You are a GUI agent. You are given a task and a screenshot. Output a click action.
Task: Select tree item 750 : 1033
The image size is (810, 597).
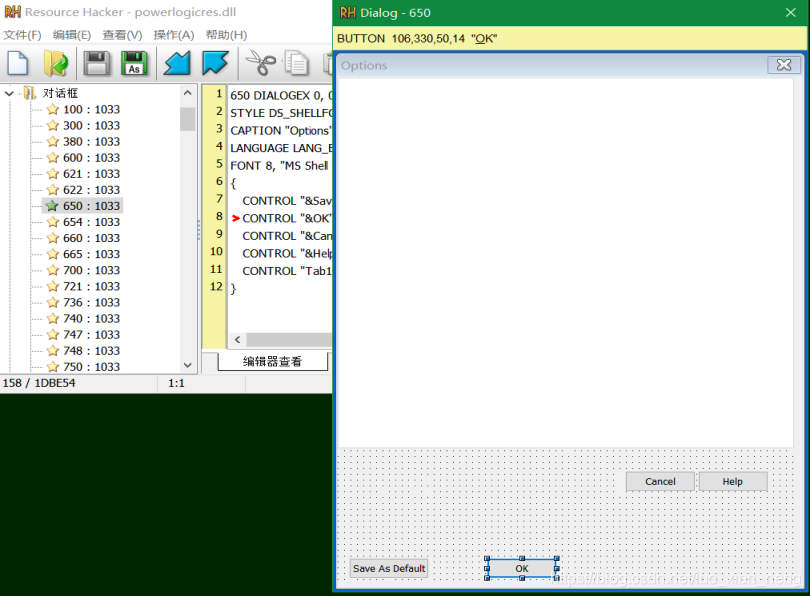click(91, 367)
